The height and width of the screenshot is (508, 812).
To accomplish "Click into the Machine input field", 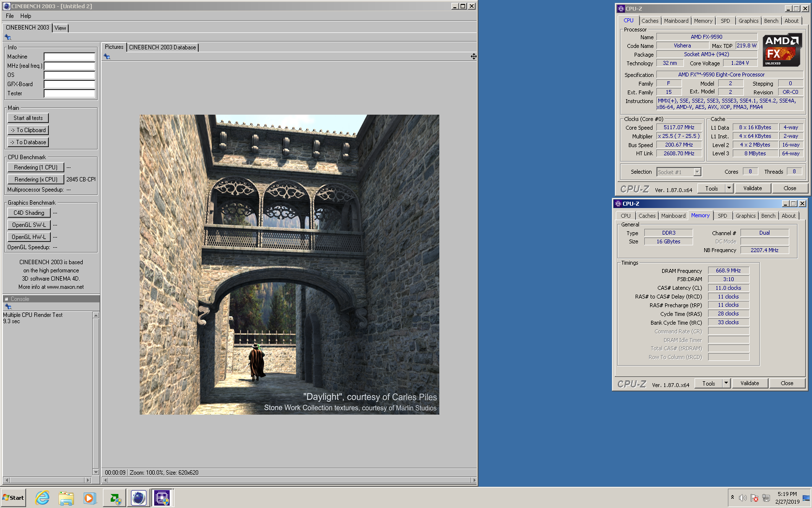I will (69, 57).
